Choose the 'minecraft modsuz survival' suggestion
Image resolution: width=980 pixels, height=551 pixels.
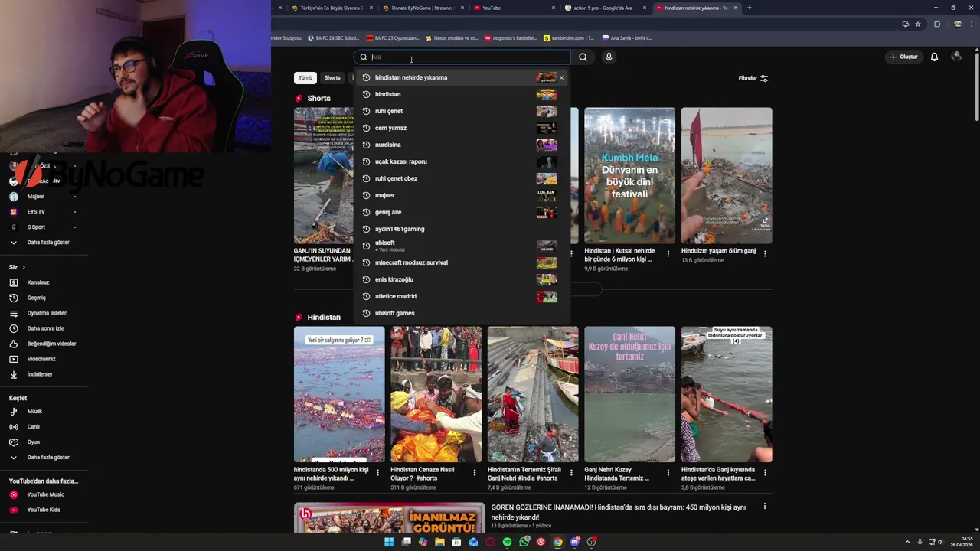(x=462, y=262)
